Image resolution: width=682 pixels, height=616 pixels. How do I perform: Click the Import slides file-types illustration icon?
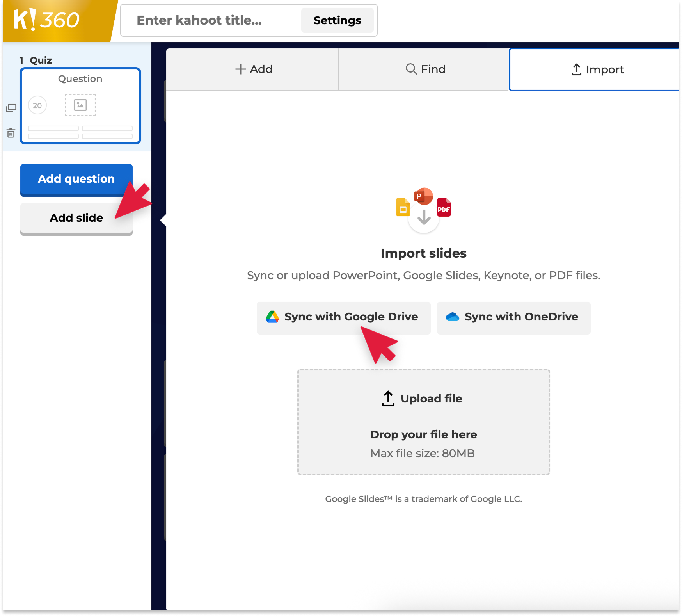[424, 210]
